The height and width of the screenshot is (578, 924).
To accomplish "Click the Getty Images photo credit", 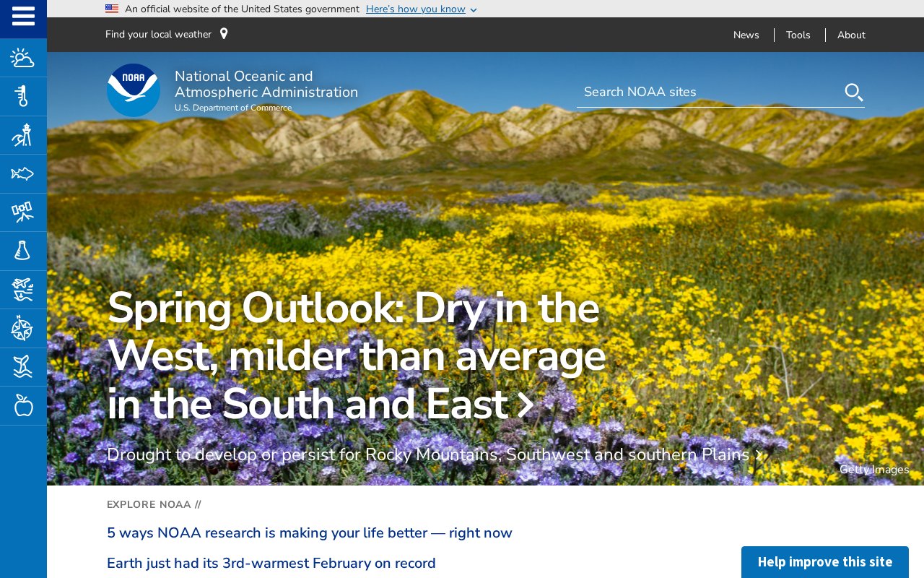I will tap(874, 470).
